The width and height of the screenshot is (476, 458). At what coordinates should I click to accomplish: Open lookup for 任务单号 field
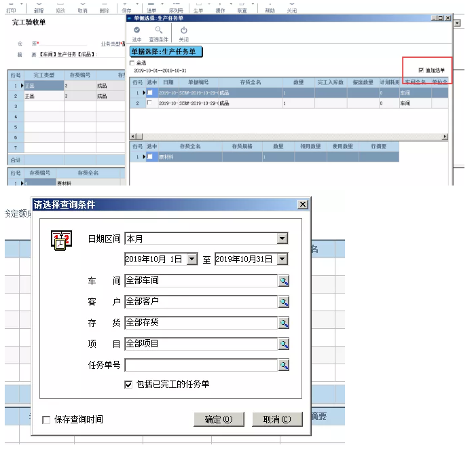pyautogui.click(x=284, y=366)
